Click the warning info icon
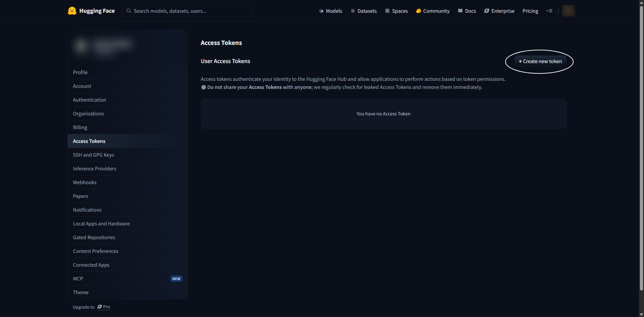The height and width of the screenshot is (317, 644). point(203,87)
